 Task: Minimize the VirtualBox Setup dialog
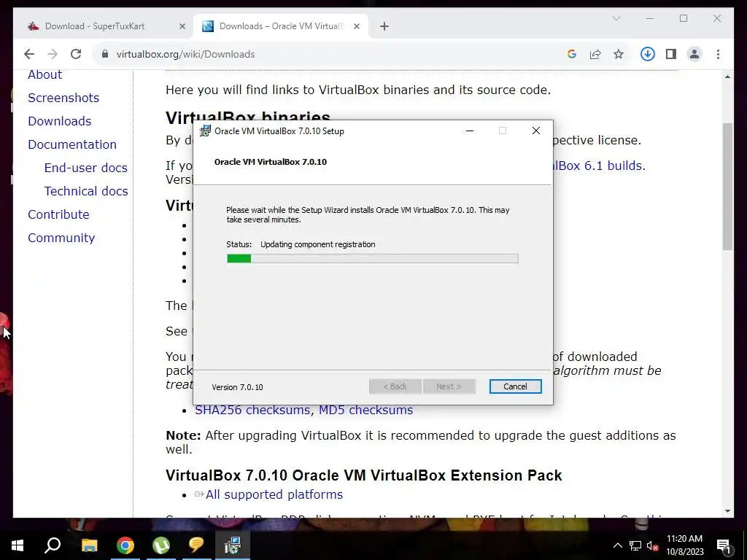click(470, 131)
